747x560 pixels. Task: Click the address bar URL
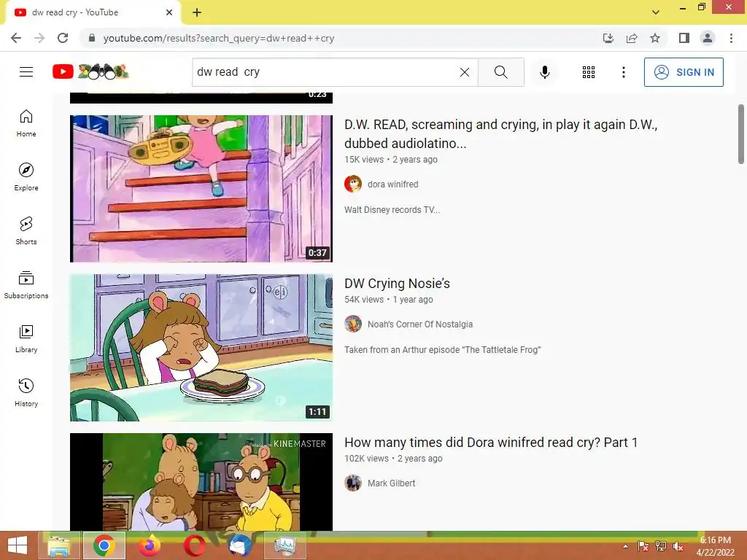tap(219, 38)
